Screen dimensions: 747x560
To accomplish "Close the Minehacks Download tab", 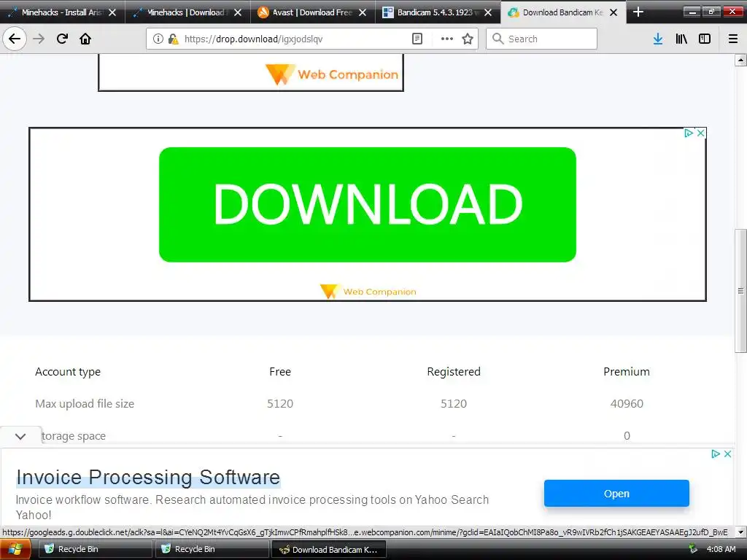I will point(237,12).
